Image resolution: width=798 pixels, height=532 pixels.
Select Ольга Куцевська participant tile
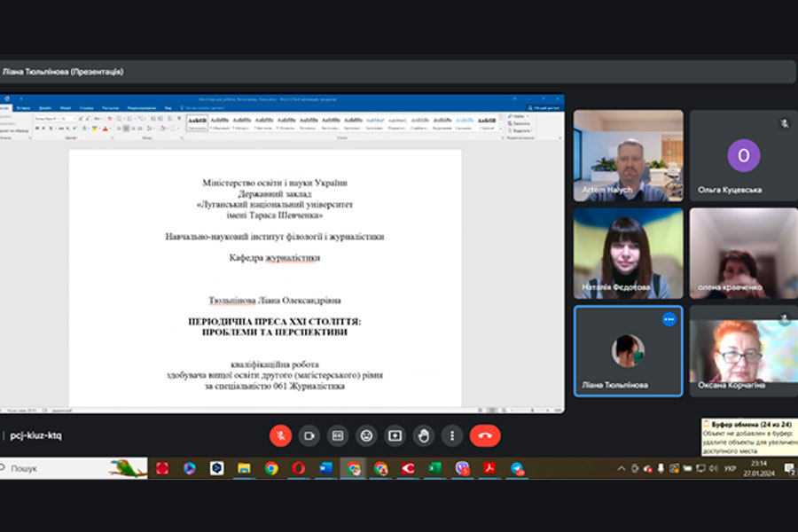click(744, 155)
